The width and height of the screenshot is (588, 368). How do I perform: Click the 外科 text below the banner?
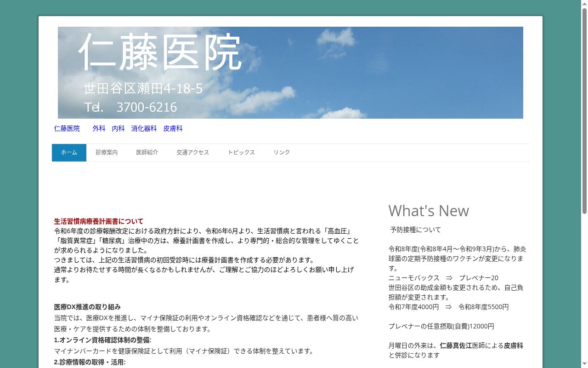(99, 129)
